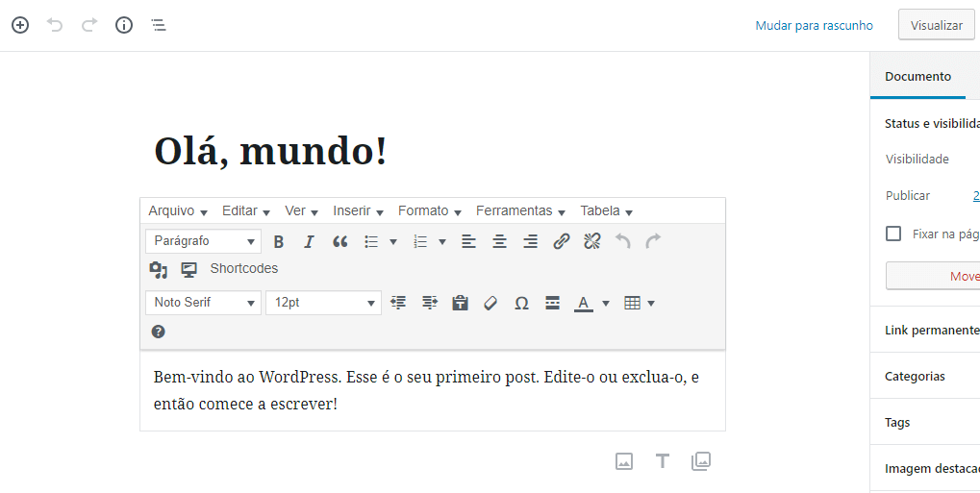This screenshot has width=980, height=493.
Task: Switch to the Documento tab
Action: (917, 76)
